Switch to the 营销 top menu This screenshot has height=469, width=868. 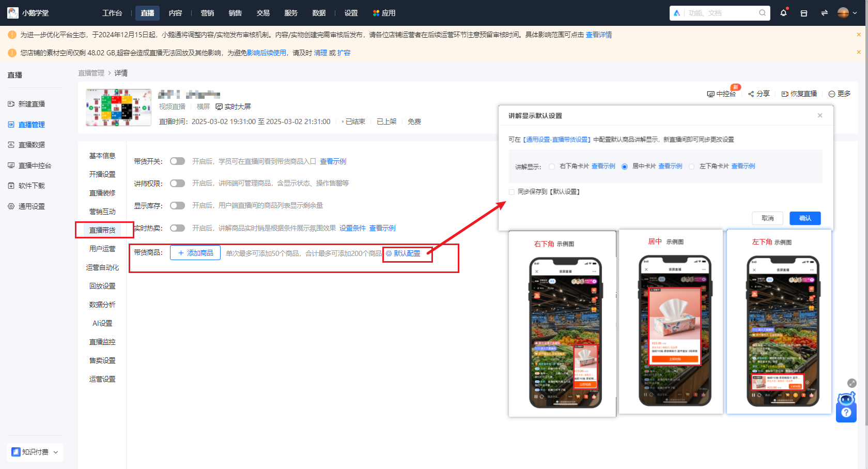click(x=207, y=12)
